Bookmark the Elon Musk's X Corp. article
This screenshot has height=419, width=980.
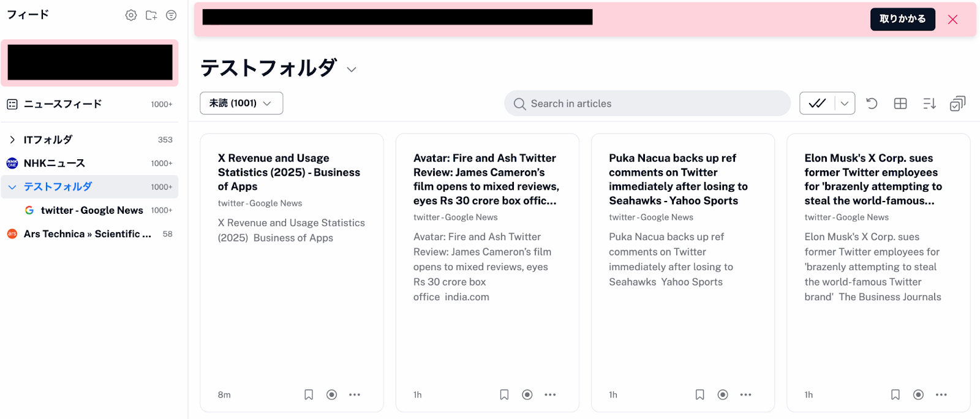click(895, 394)
